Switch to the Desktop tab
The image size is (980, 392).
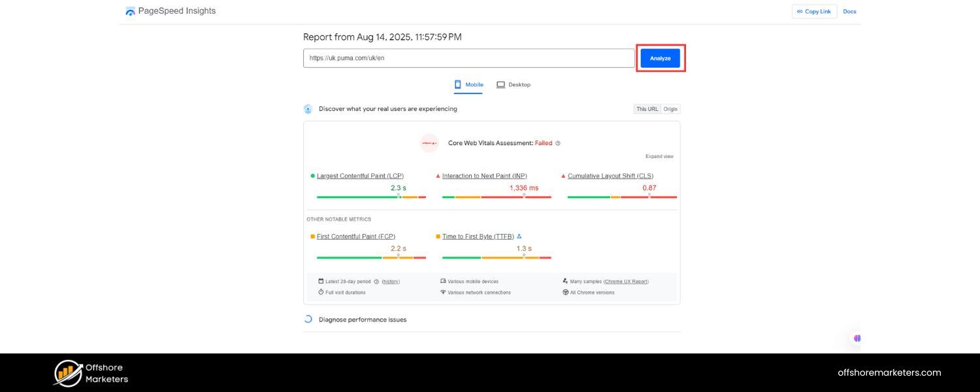pos(514,85)
